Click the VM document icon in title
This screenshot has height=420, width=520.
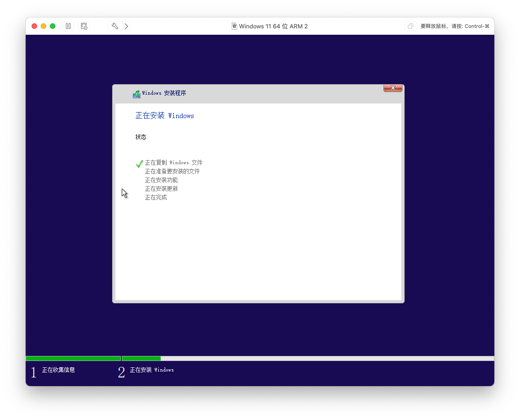point(234,26)
